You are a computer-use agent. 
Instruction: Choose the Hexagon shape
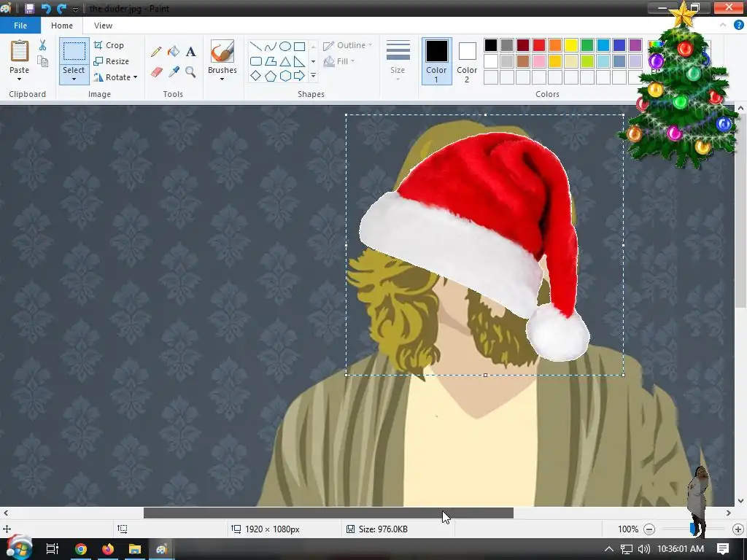pyautogui.click(x=285, y=76)
